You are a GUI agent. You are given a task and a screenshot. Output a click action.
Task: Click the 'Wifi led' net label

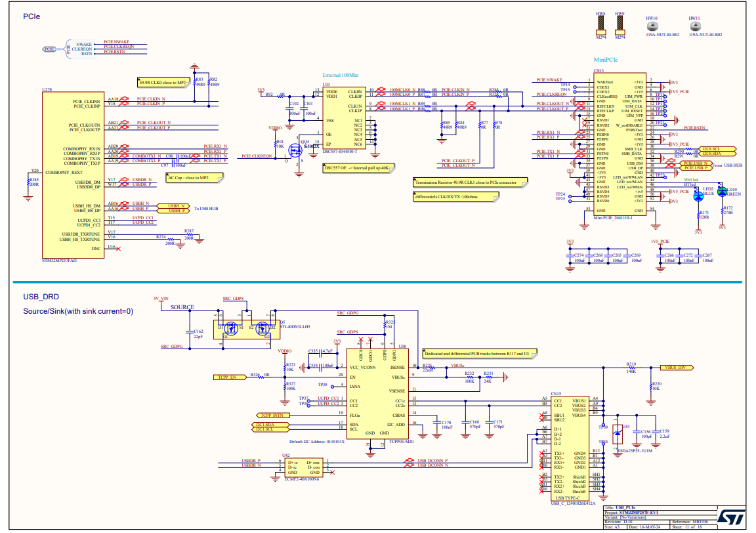691,180
